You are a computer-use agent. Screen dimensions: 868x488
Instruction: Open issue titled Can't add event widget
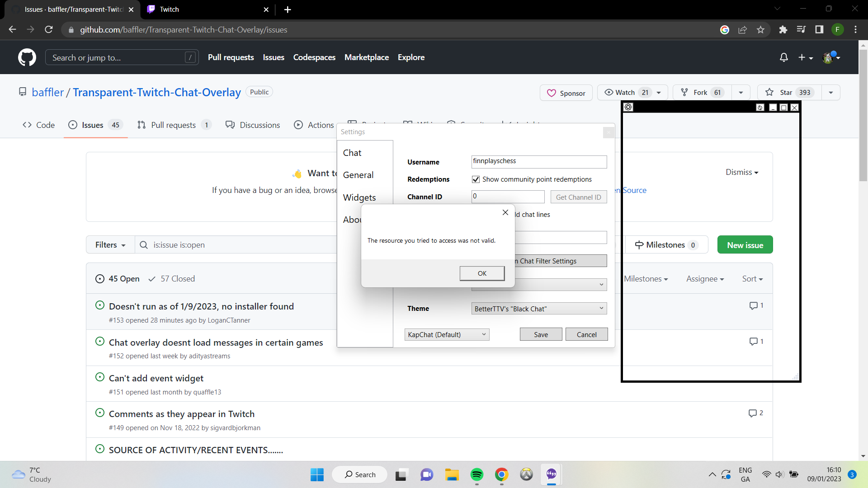point(156,378)
